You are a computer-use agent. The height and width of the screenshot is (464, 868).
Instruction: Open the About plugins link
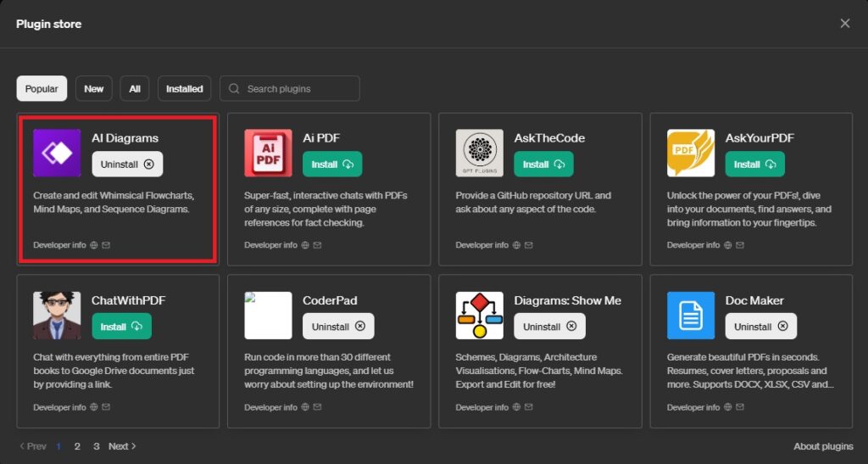coord(823,446)
